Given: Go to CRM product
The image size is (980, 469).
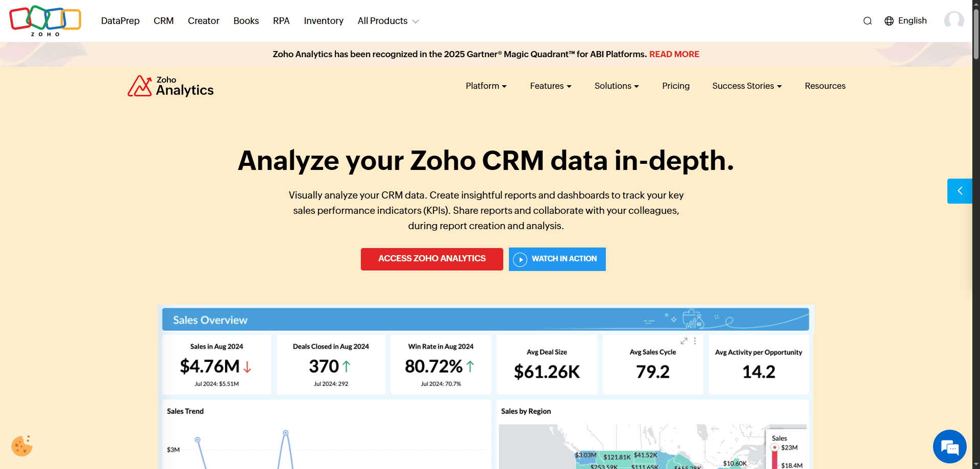Looking at the screenshot, I should tap(163, 21).
